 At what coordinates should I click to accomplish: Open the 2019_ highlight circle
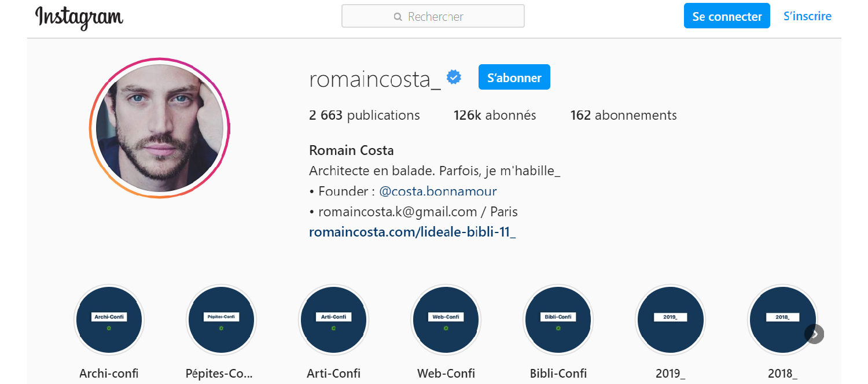pyautogui.click(x=670, y=319)
